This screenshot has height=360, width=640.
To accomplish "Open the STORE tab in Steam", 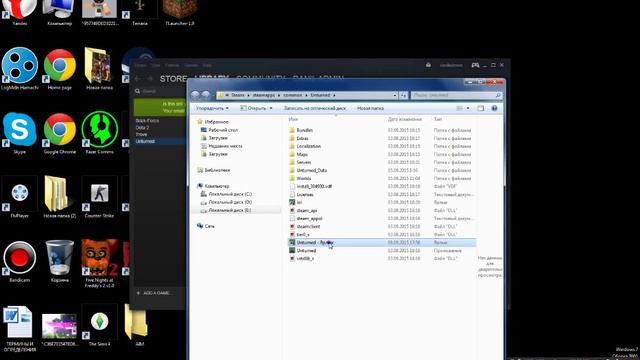I will point(173,78).
